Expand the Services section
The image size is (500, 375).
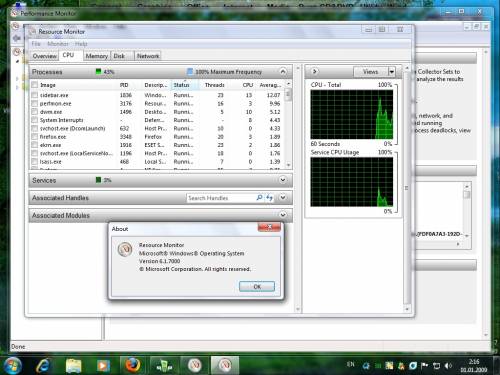[x=283, y=180]
